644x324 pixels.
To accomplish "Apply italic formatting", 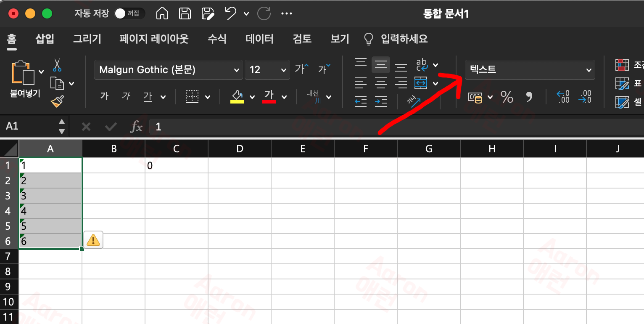I will click(x=126, y=96).
